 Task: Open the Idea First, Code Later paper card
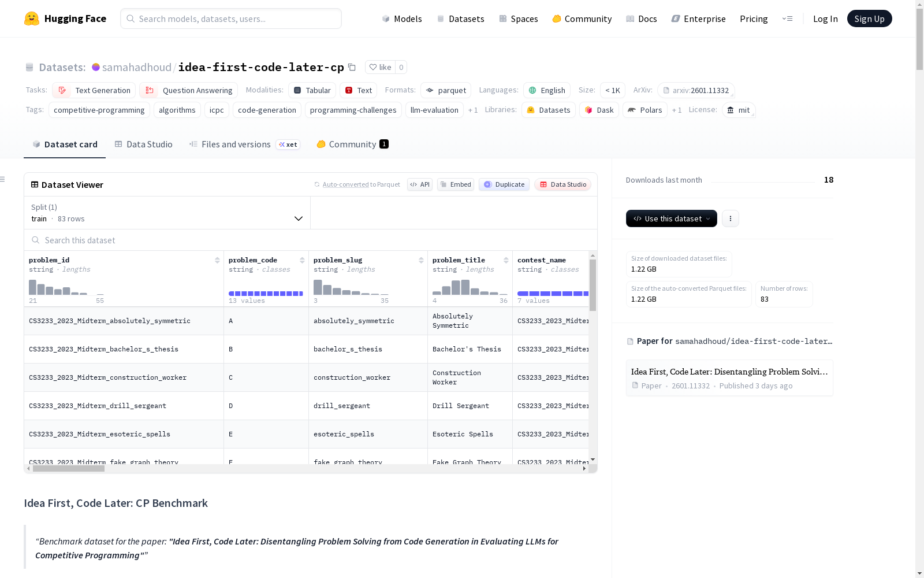tap(729, 378)
